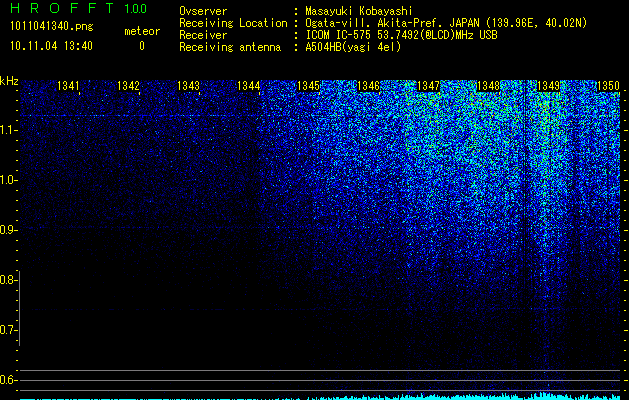
Task: Click the 1342 time marker
Action: pos(128,86)
